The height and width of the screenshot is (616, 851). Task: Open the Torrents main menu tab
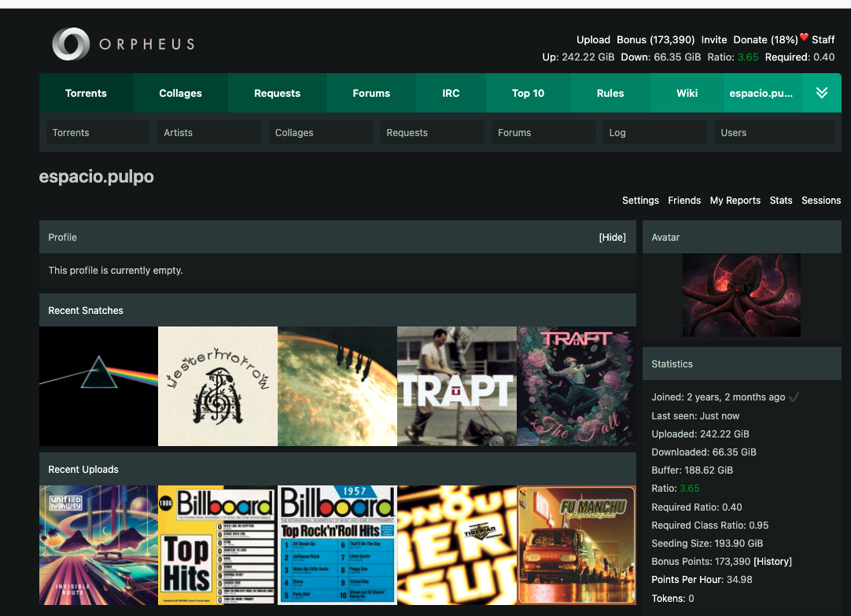pyautogui.click(x=86, y=93)
